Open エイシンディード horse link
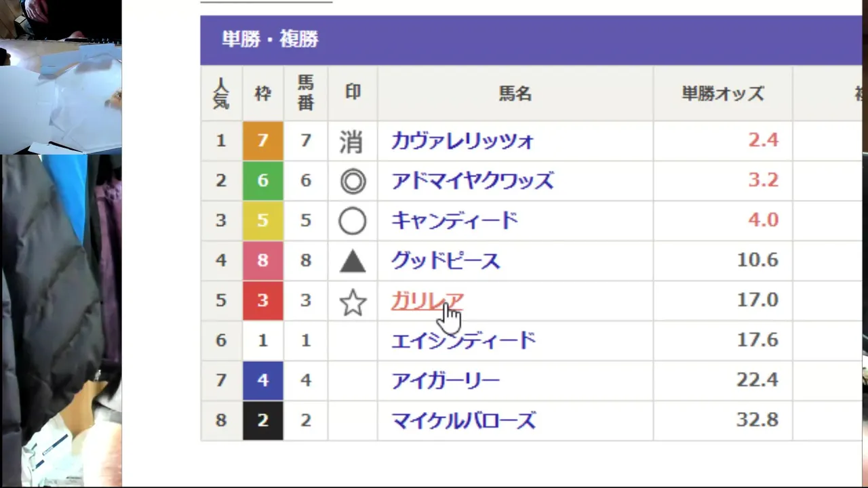 tap(463, 340)
